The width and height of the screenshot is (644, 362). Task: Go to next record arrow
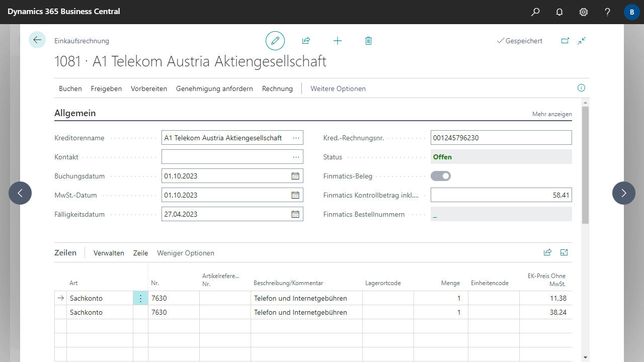pyautogui.click(x=624, y=193)
